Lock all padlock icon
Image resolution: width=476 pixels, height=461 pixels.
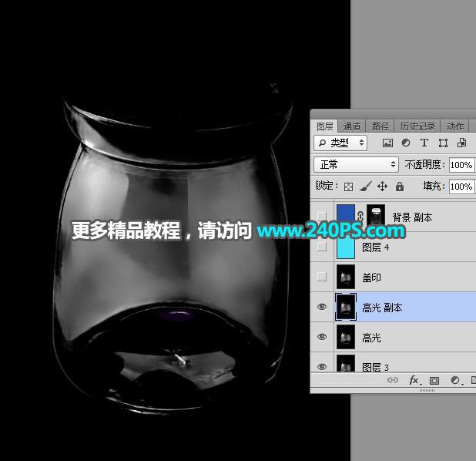[x=400, y=187]
